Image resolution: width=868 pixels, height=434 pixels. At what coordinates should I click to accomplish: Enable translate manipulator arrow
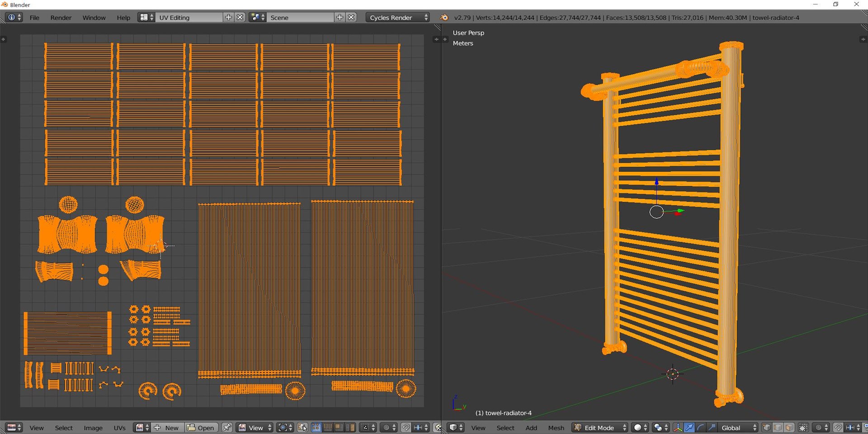pos(689,428)
